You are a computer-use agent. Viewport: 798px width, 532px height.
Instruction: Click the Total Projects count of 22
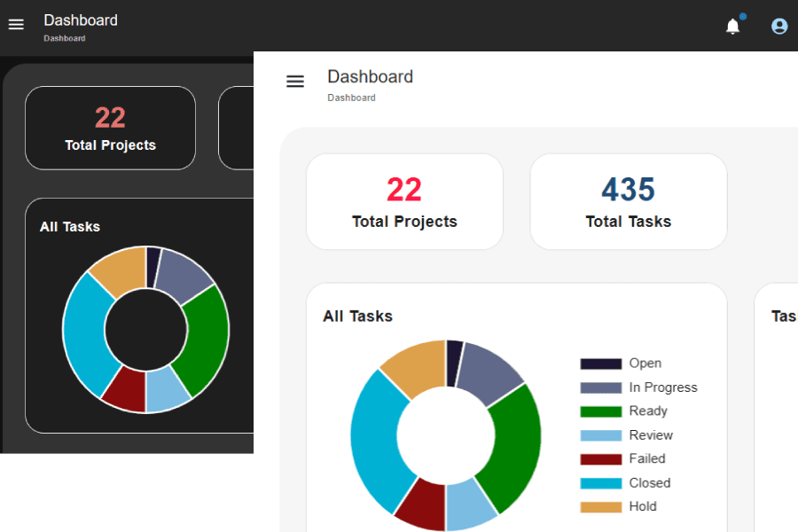tap(404, 189)
